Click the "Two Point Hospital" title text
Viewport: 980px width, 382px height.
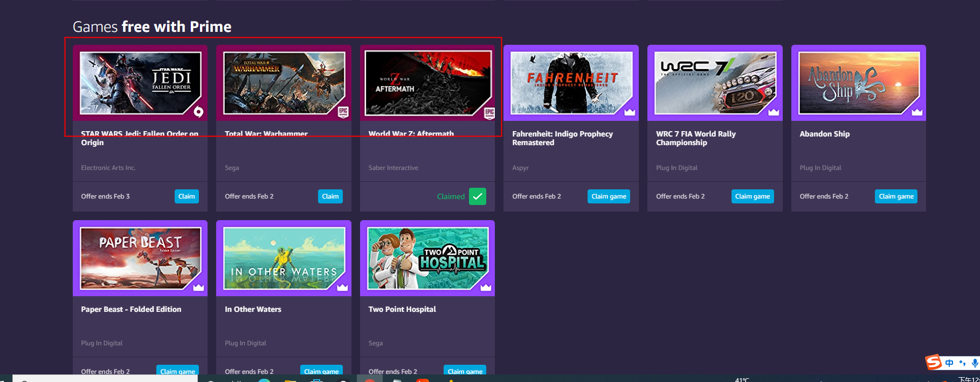402,309
